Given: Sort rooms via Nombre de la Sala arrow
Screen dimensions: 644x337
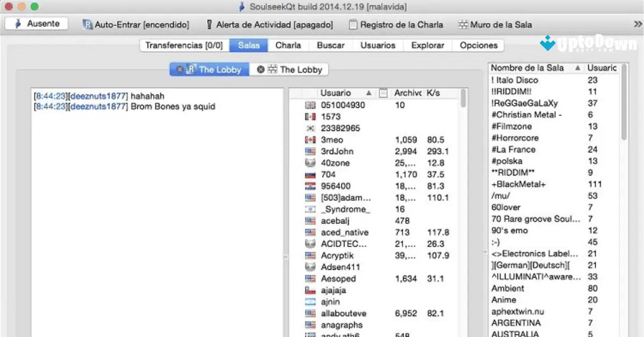Looking at the screenshot, I should click(578, 68).
